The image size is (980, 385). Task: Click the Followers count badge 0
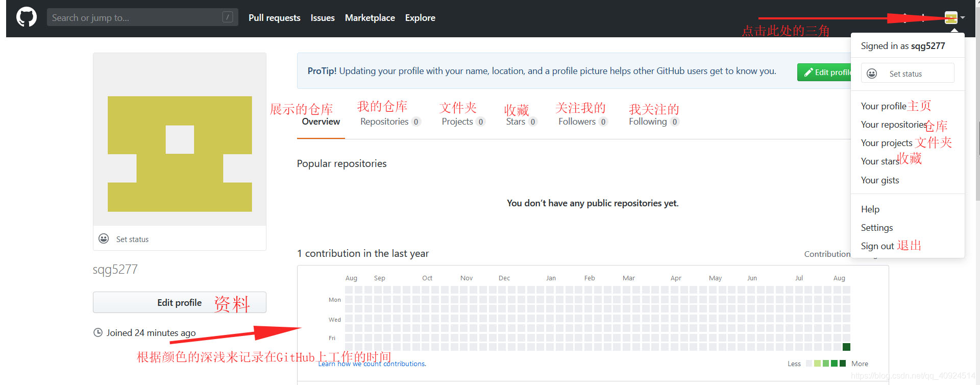[x=603, y=122]
